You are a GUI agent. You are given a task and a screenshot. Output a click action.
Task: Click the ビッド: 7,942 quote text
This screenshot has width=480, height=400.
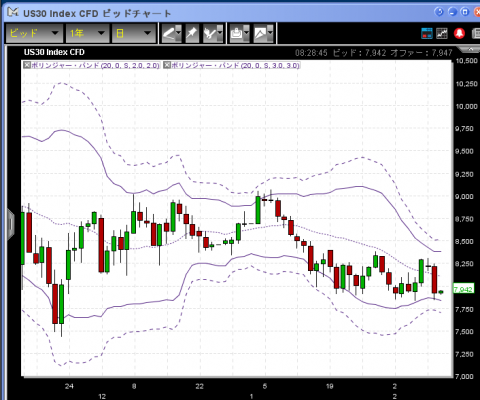[359, 53]
